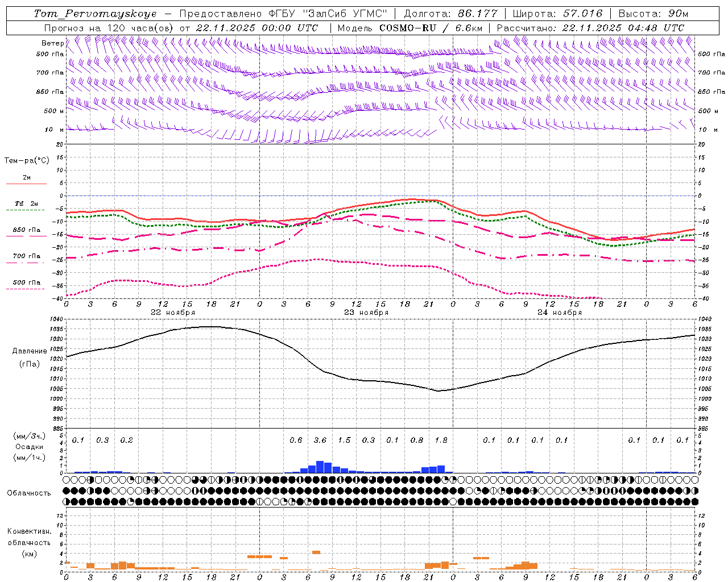The image size is (728, 582).
Task: Click the '850 гПа' entry in temperature legend
Action: click(27, 230)
